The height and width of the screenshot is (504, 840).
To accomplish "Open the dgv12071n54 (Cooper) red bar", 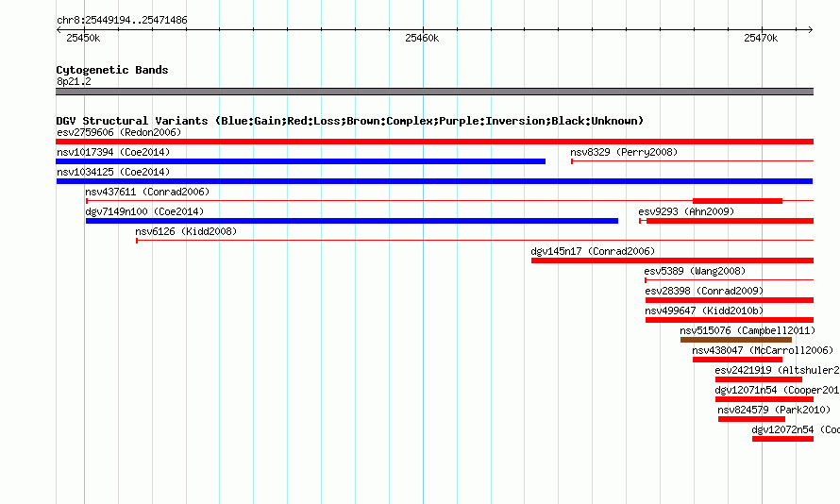I will coord(764,399).
